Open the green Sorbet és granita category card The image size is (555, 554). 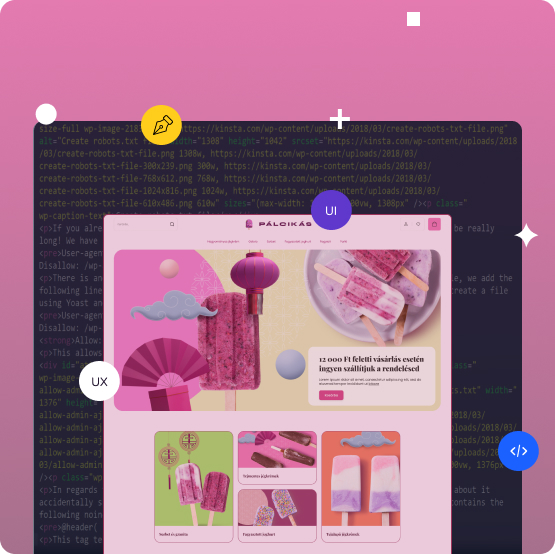point(194,487)
